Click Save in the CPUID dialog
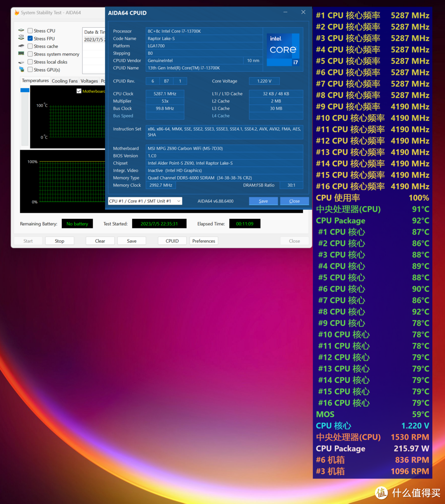Screen dimensions: 445x504 tap(263, 201)
